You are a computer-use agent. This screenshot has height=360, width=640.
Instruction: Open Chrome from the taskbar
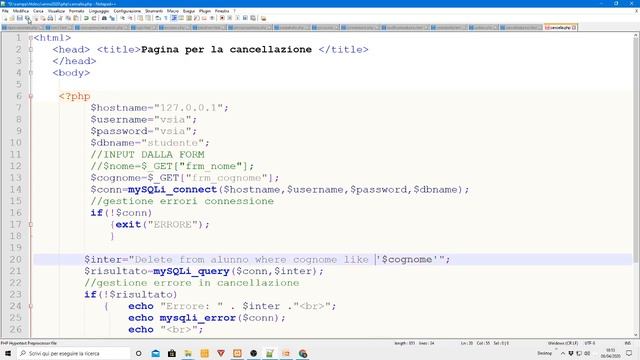(302, 353)
